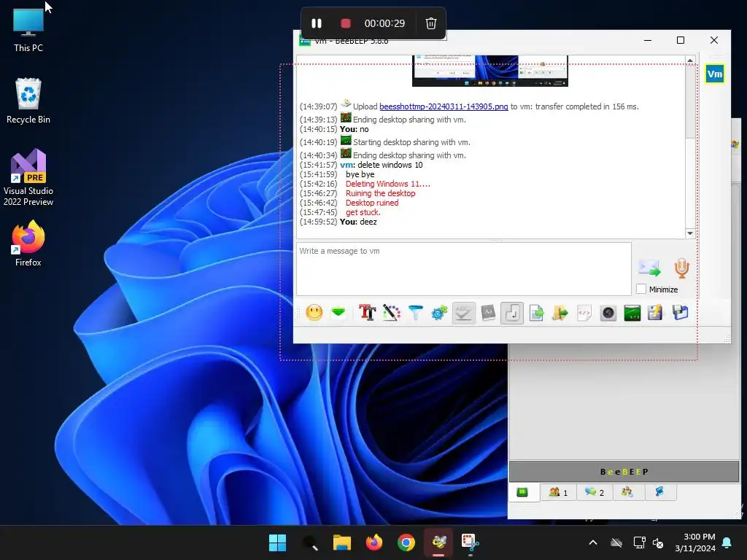This screenshot has height=560, width=747.
Task: Open File Explorer from taskbar
Action: [x=341, y=542]
